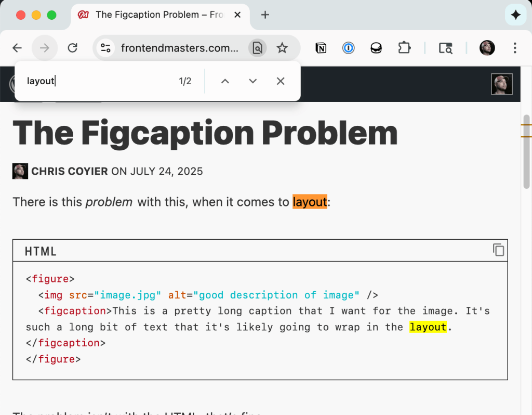Click the page's vertical scrollbar thumb

tap(526, 151)
